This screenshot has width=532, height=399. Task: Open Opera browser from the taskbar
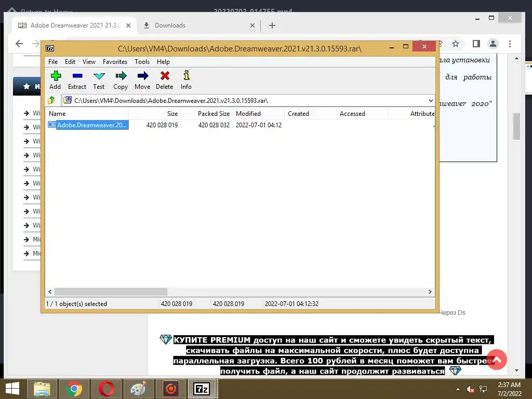pyautogui.click(x=107, y=389)
